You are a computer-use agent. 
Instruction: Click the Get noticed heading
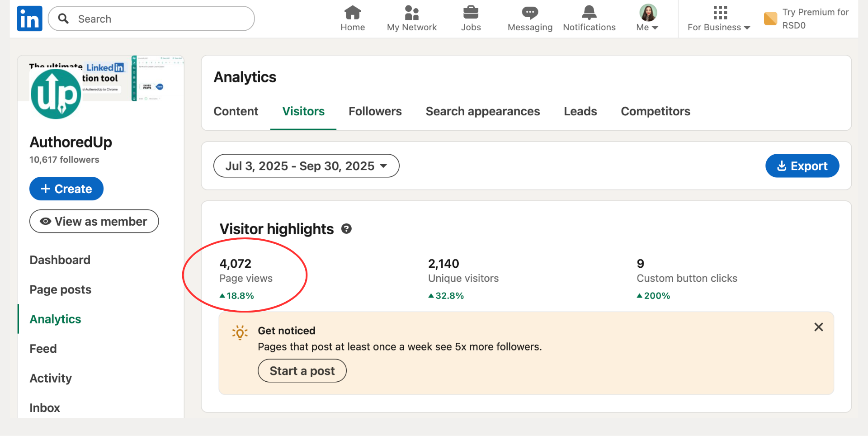click(287, 331)
